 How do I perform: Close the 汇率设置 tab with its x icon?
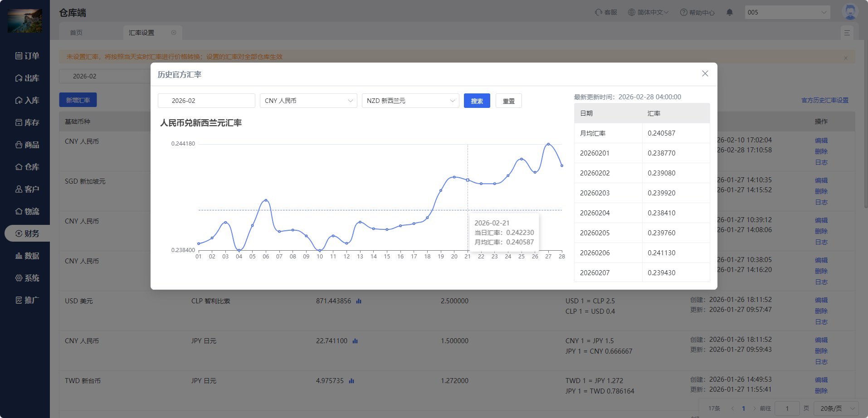pos(174,33)
